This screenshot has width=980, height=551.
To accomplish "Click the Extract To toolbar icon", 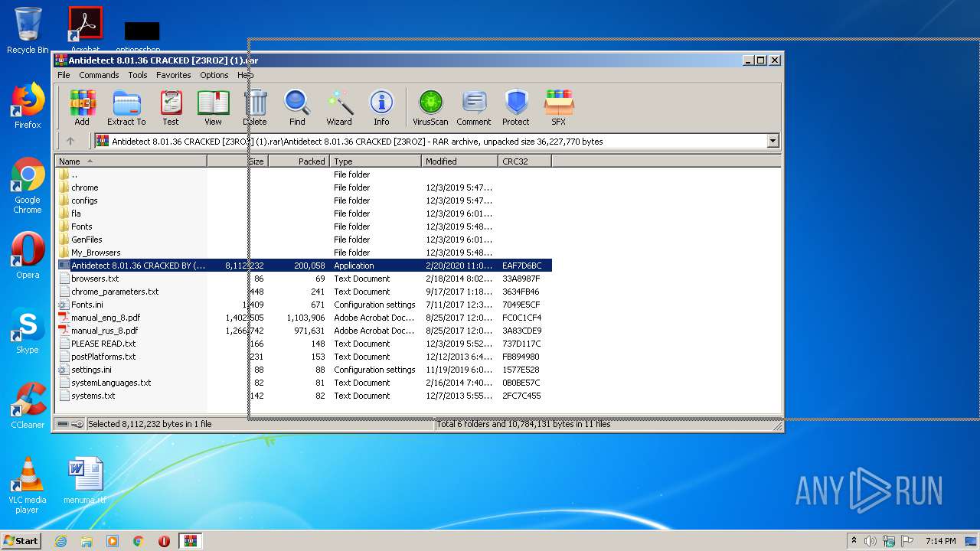I will (x=126, y=108).
